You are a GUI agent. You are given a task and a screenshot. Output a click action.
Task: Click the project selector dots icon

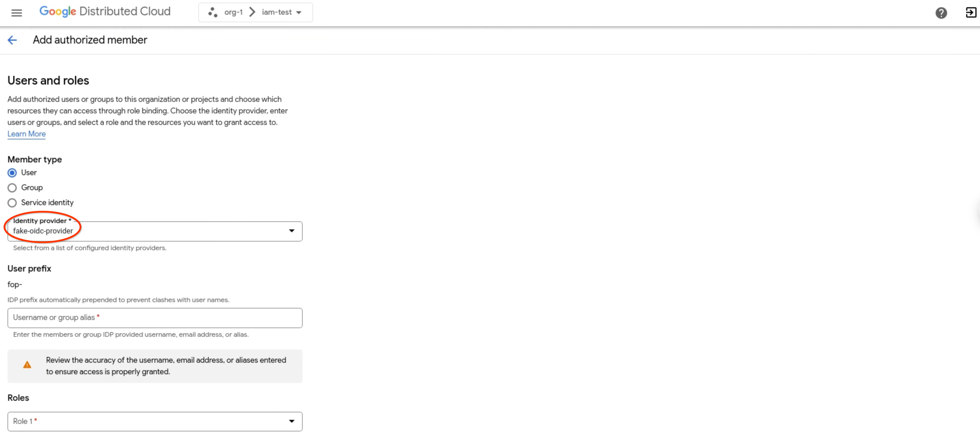tap(213, 12)
